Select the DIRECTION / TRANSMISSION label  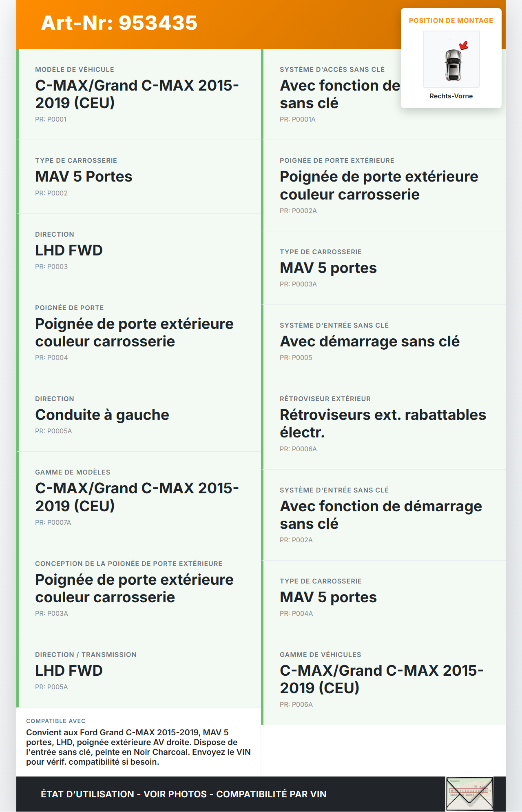coord(86,654)
